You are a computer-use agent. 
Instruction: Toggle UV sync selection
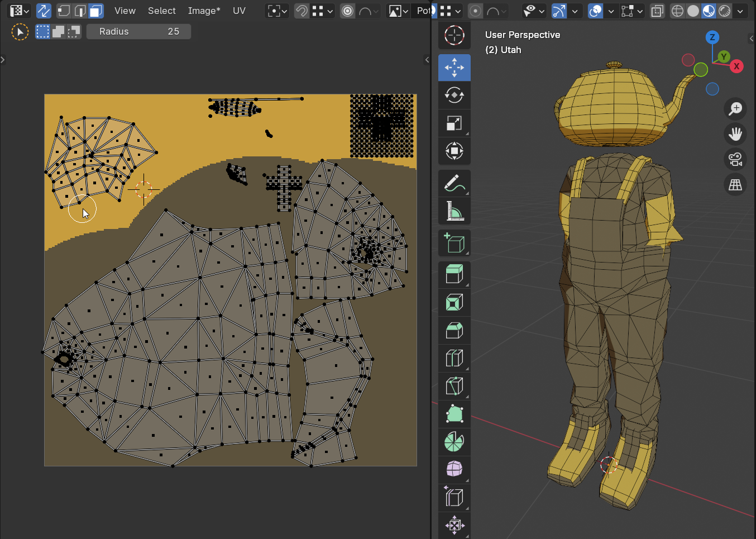click(44, 11)
